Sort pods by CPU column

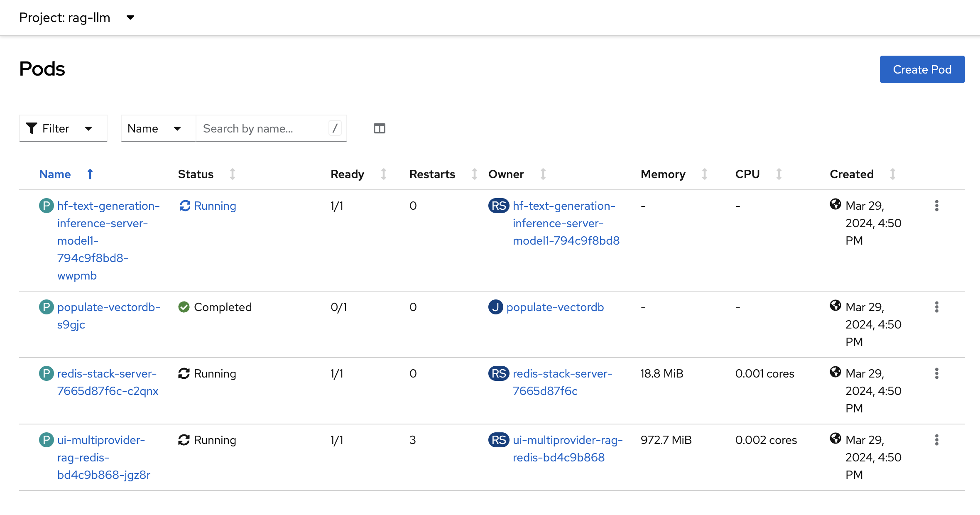[x=779, y=174]
